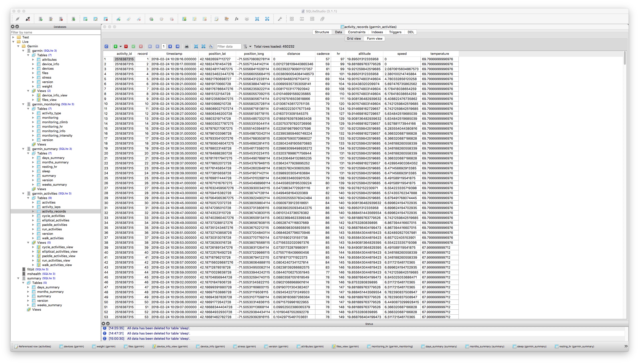Click the Filter by name field
This screenshot has height=364, width=639.
(56, 32)
